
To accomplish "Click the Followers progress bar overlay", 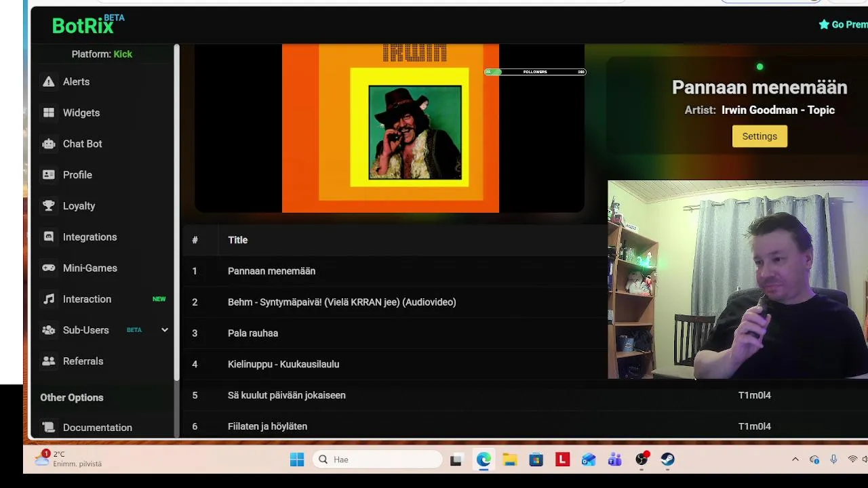I will (535, 72).
